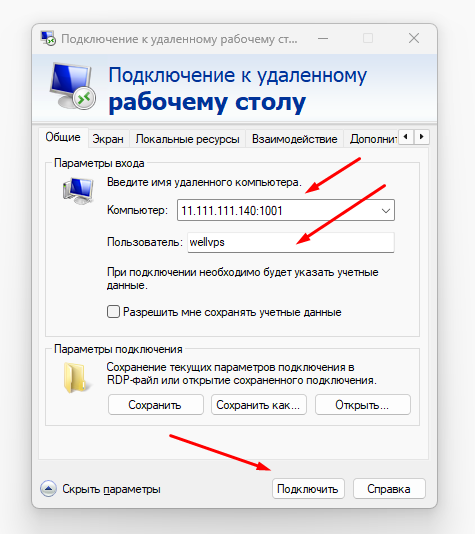Click the large monitor banner icon

pyautogui.click(x=73, y=86)
